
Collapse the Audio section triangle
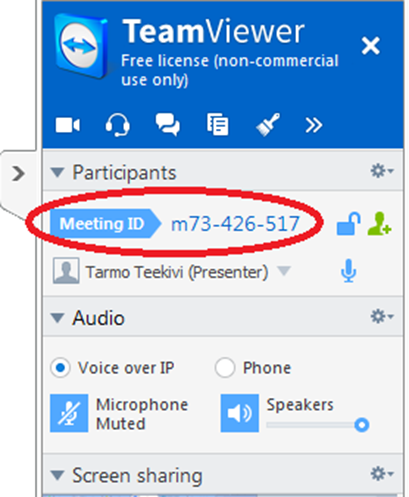click(x=57, y=318)
